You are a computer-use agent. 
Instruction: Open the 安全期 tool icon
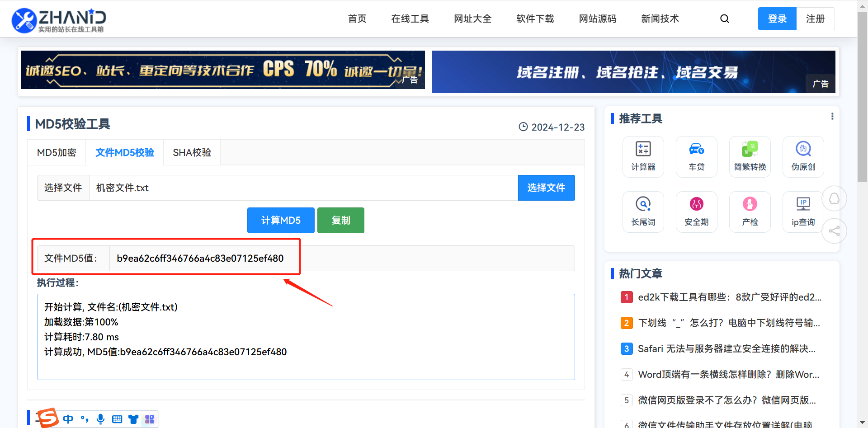point(696,212)
